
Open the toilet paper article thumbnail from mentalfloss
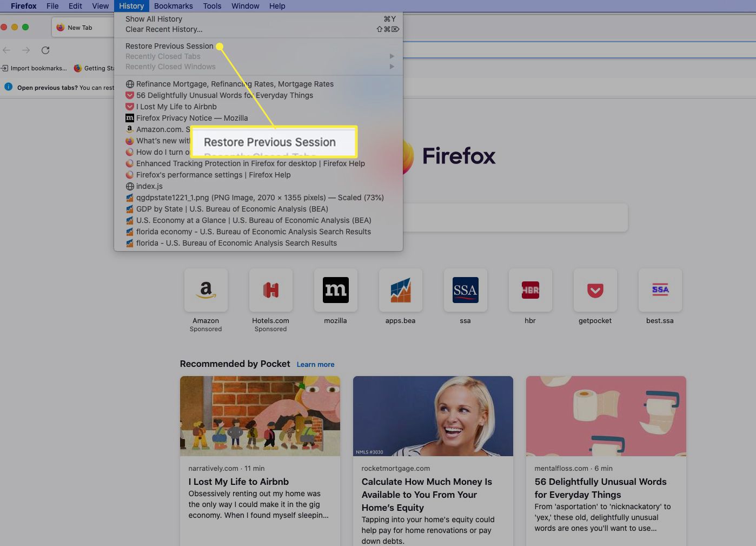pyautogui.click(x=606, y=416)
